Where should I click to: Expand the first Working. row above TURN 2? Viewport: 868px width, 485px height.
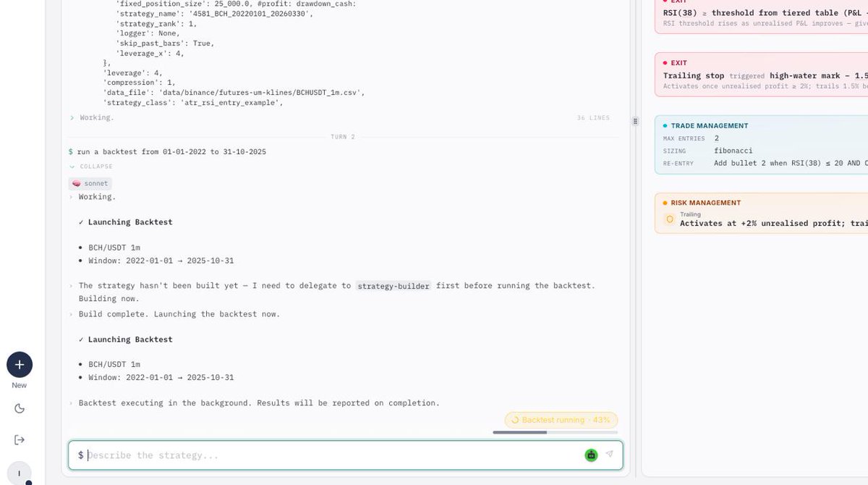(x=92, y=117)
